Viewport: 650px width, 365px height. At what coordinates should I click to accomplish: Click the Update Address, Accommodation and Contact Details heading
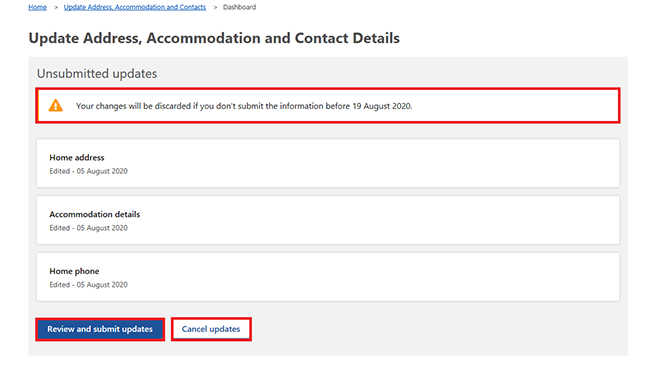tap(214, 38)
